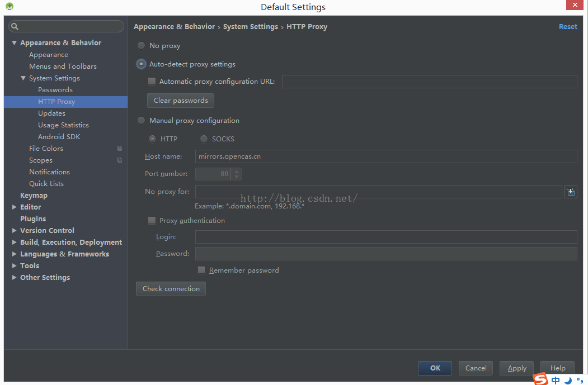The height and width of the screenshot is (385, 588).
Task: Open Usage Statistics settings page
Action: tap(63, 125)
